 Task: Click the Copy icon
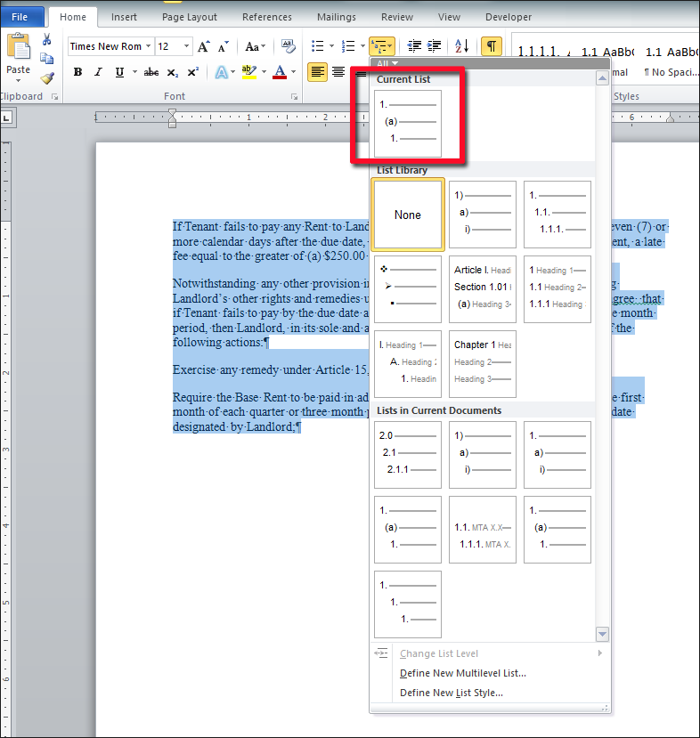(x=46, y=59)
